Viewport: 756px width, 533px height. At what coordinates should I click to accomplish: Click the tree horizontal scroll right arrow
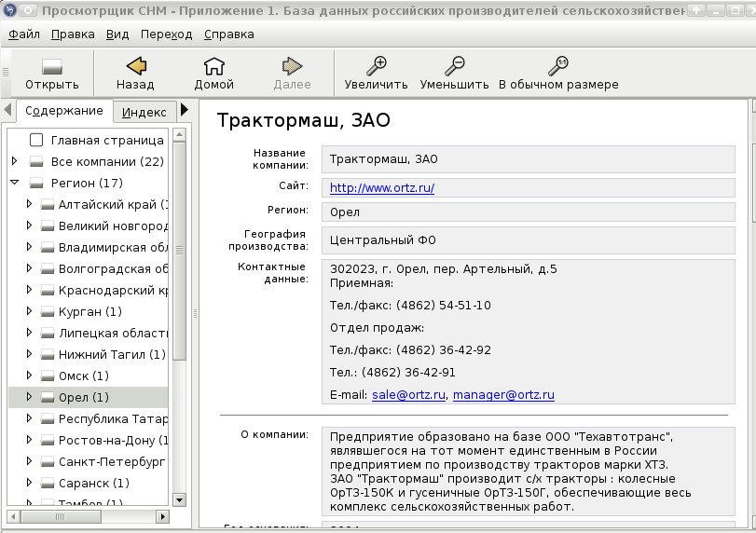tap(162, 516)
